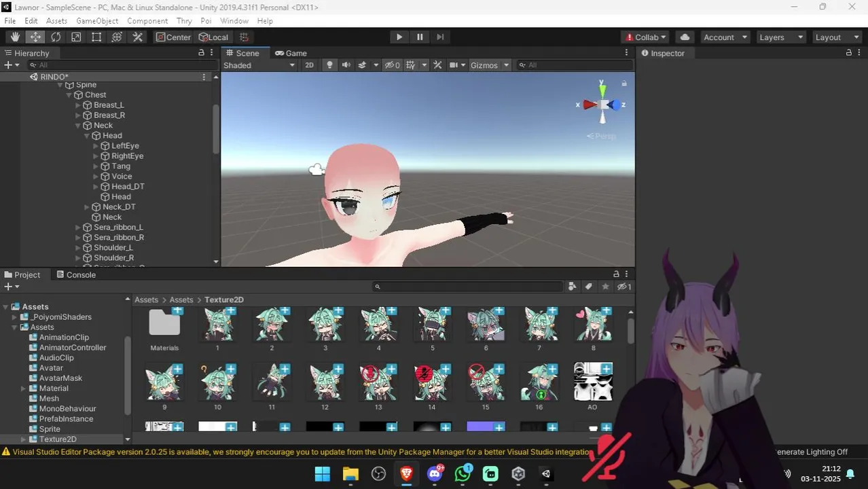Open Hierarchy create plus dropdown
Viewport: 868px width, 489px height.
[x=10, y=65]
